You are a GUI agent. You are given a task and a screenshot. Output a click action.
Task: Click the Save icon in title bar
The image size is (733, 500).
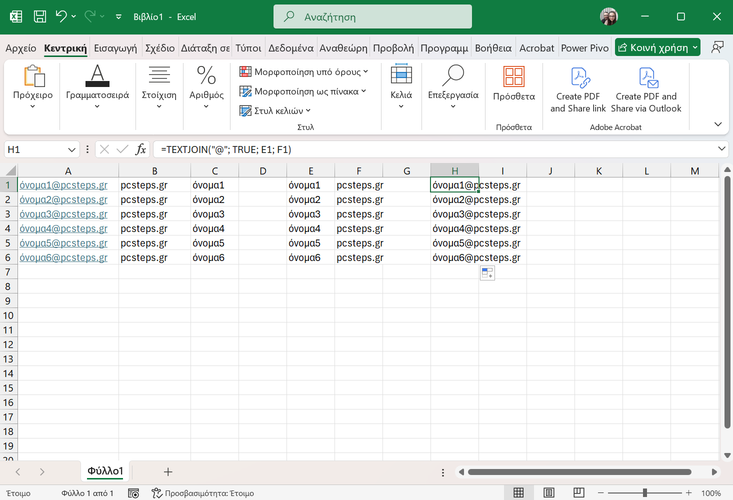39,17
